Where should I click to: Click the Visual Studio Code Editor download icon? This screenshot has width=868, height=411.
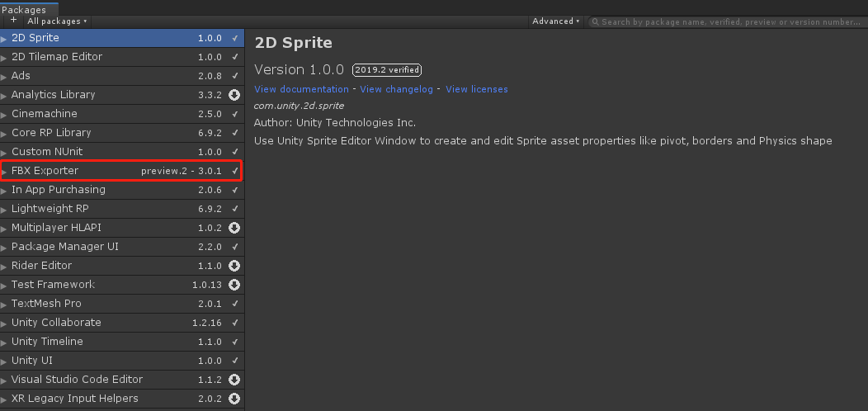point(234,380)
